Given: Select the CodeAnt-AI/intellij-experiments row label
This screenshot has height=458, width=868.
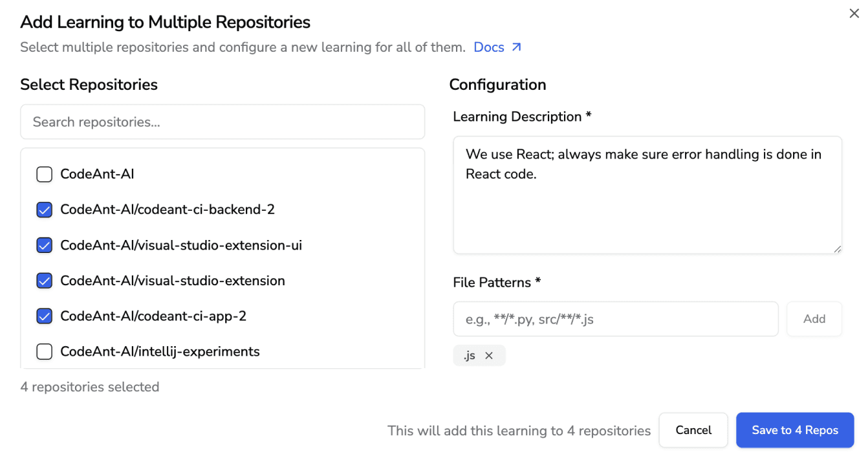Looking at the screenshot, I should point(160,351).
